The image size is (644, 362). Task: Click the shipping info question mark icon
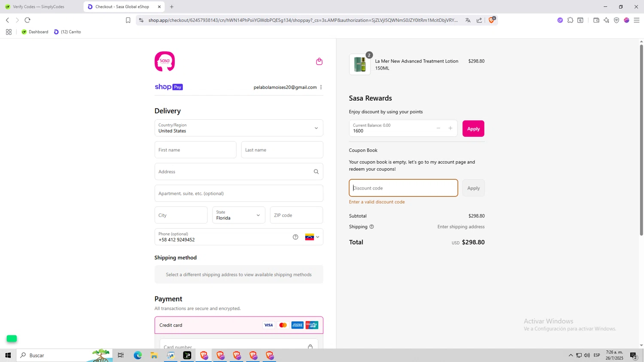[372, 226]
